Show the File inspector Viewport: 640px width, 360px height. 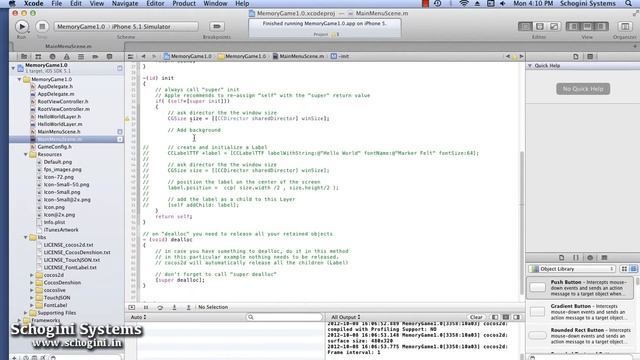(x=576, y=56)
